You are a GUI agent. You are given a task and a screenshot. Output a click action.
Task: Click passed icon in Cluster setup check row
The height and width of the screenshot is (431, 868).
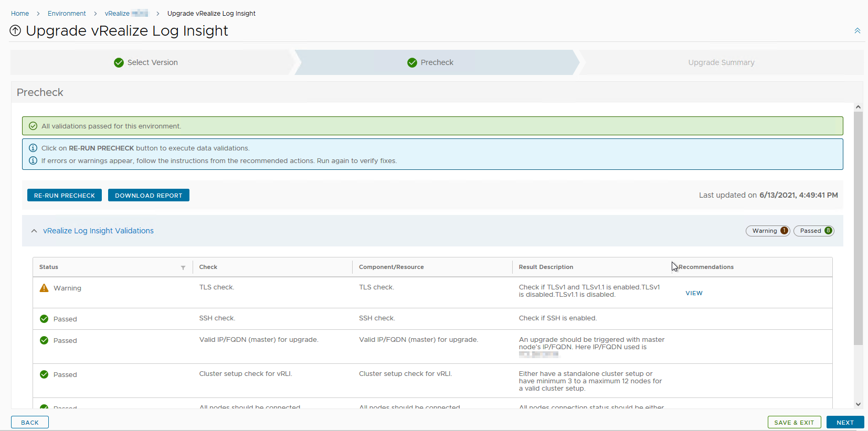[44, 374]
